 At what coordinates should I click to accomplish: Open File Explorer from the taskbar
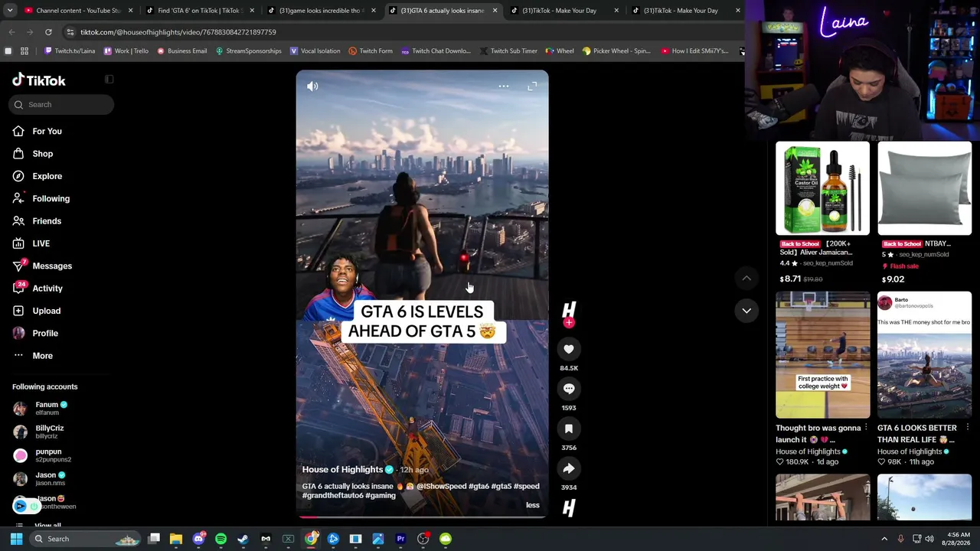[176, 539]
